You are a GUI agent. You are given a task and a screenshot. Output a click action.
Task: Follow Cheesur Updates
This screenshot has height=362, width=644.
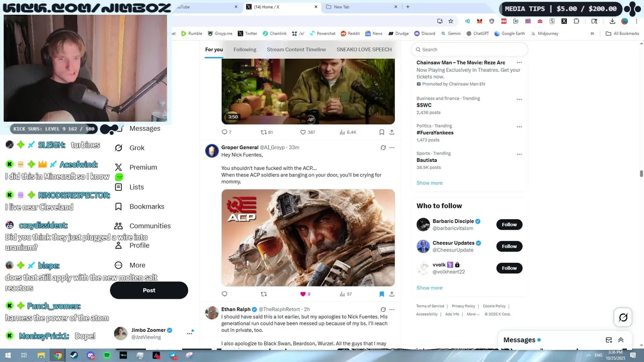509,246
